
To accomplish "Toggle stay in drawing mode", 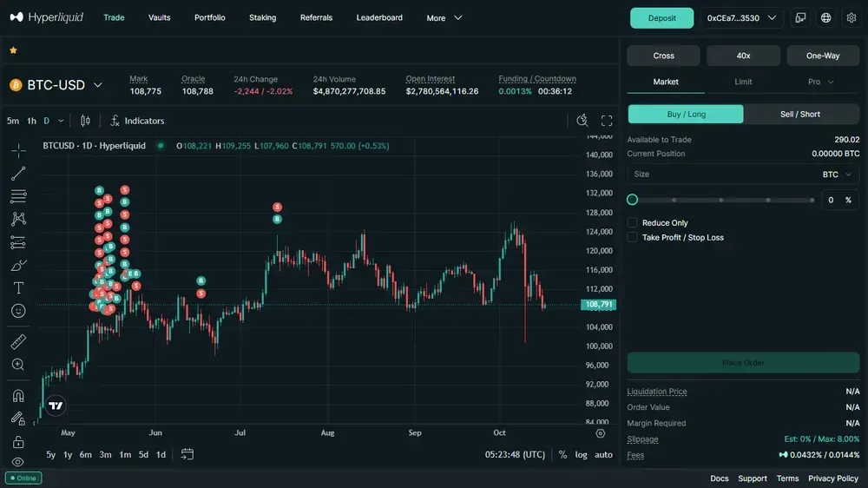I will [18, 419].
